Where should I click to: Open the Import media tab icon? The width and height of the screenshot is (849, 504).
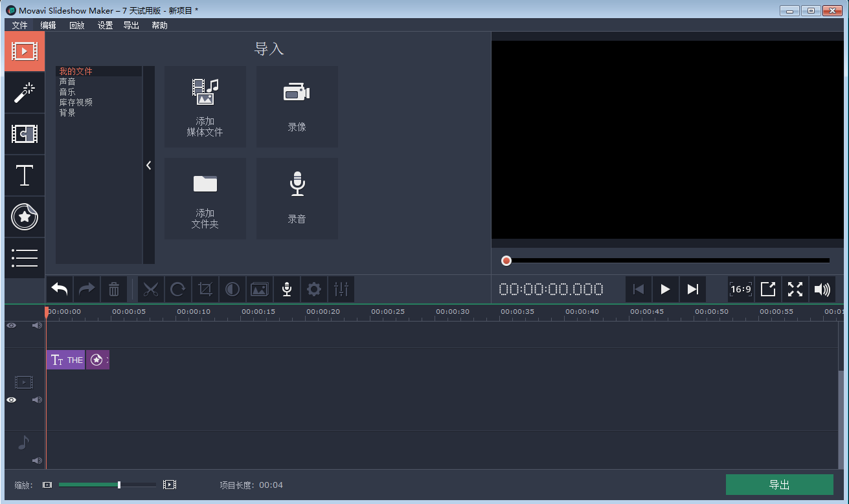(25, 51)
